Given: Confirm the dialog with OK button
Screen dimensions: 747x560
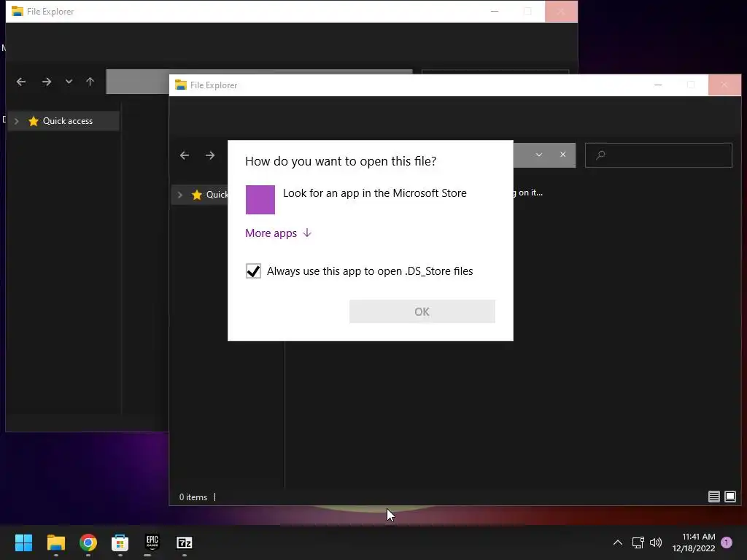Looking at the screenshot, I should [x=422, y=311].
